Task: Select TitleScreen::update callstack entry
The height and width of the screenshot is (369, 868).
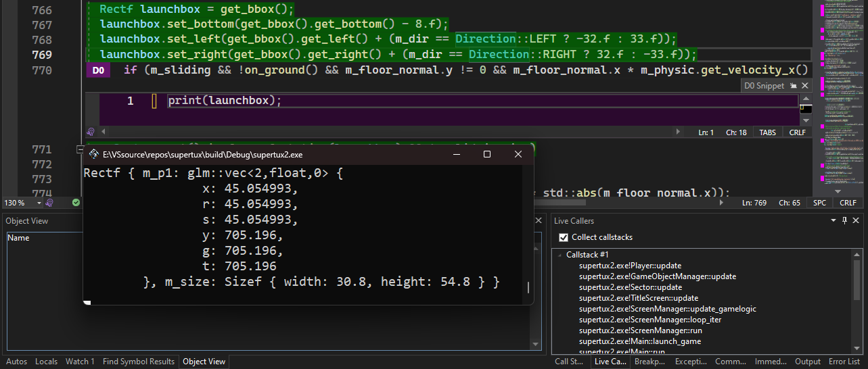Action: coord(638,298)
